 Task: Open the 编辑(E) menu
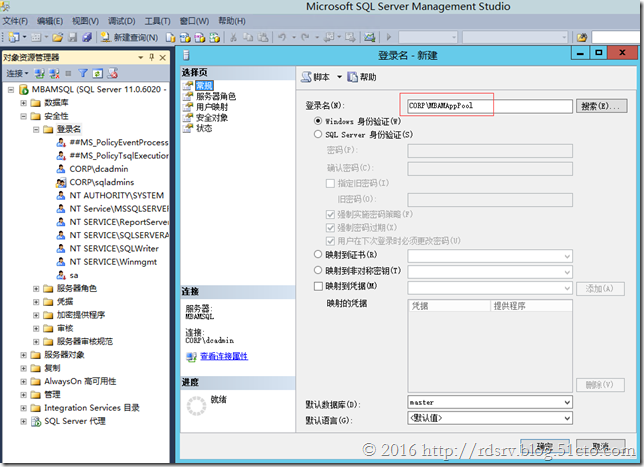click(50, 21)
